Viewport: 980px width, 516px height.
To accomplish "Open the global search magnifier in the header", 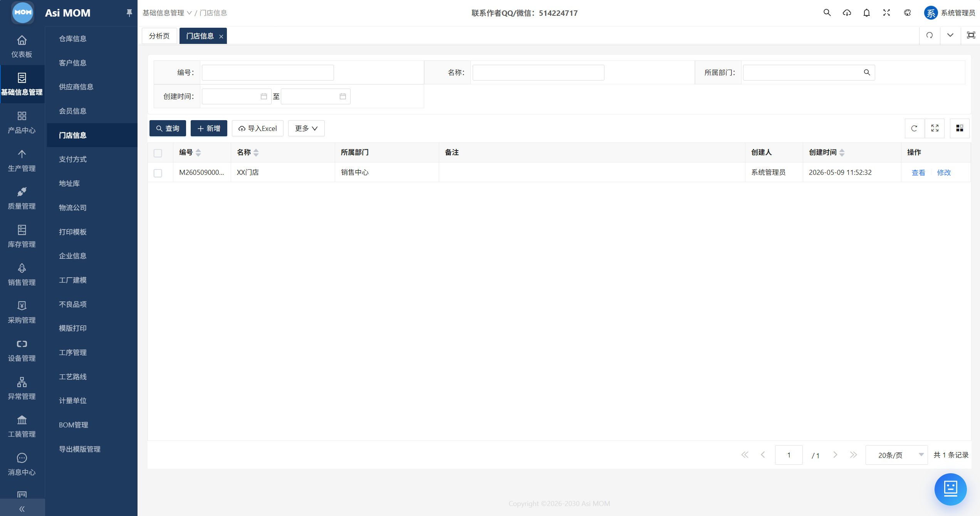I will [827, 13].
